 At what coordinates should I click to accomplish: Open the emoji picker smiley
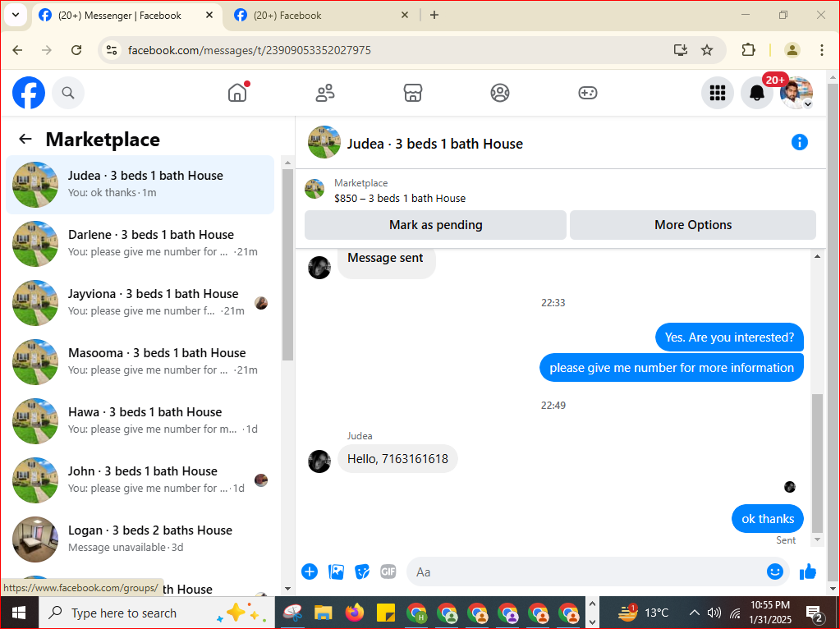tap(774, 572)
